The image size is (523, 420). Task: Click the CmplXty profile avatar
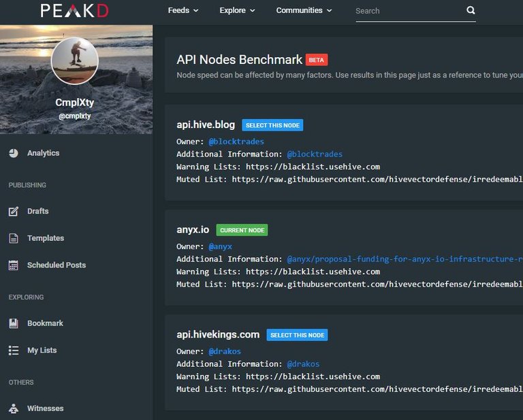(x=75, y=61)
